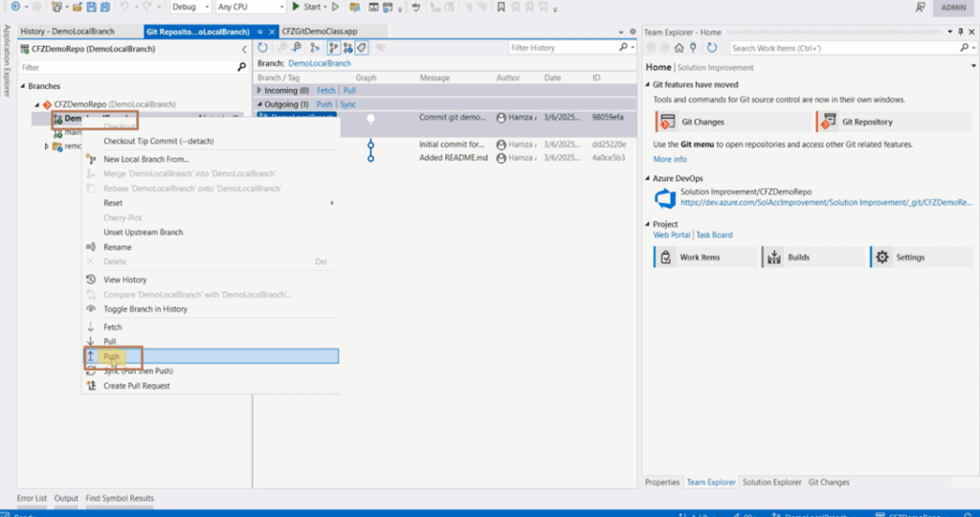Toggle the pin on the Git Repository tab

260,32
